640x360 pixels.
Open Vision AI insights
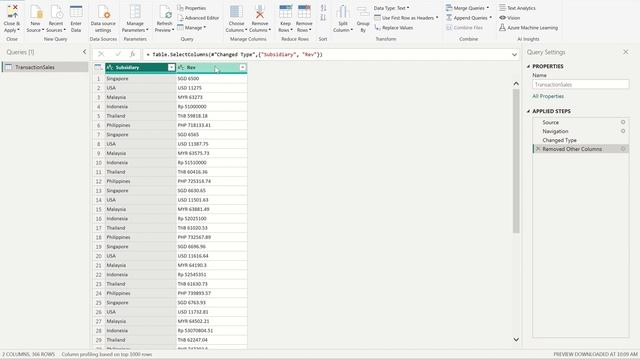pos(509,18)
